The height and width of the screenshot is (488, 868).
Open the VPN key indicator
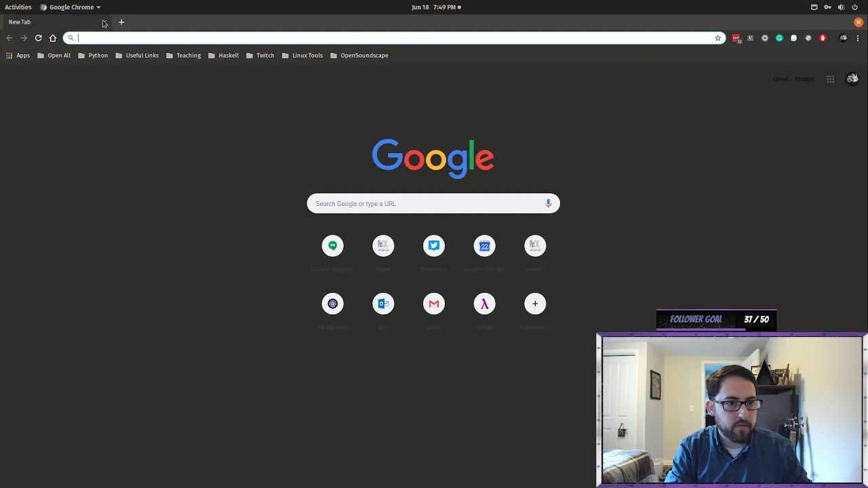[827, 7]
